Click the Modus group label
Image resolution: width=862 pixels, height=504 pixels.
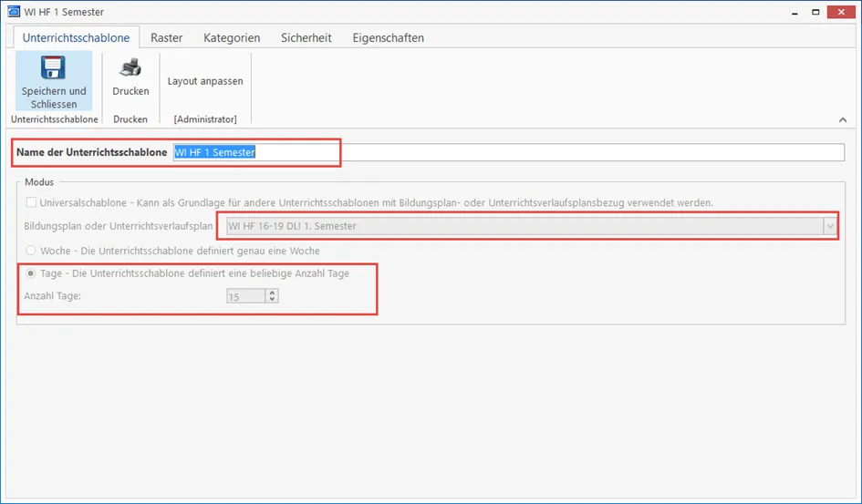coord(39,181)
